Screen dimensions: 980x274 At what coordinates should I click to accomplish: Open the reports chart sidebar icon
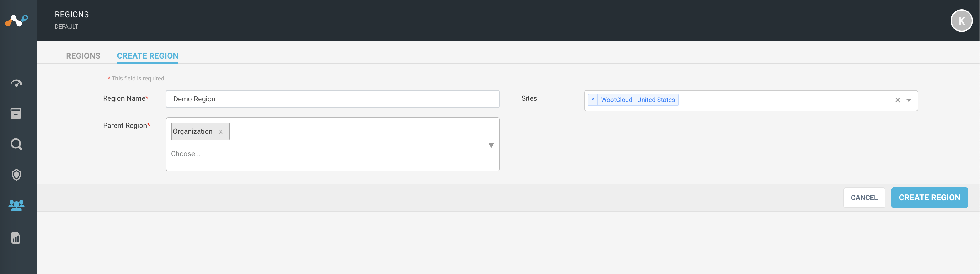pos(16,238)
